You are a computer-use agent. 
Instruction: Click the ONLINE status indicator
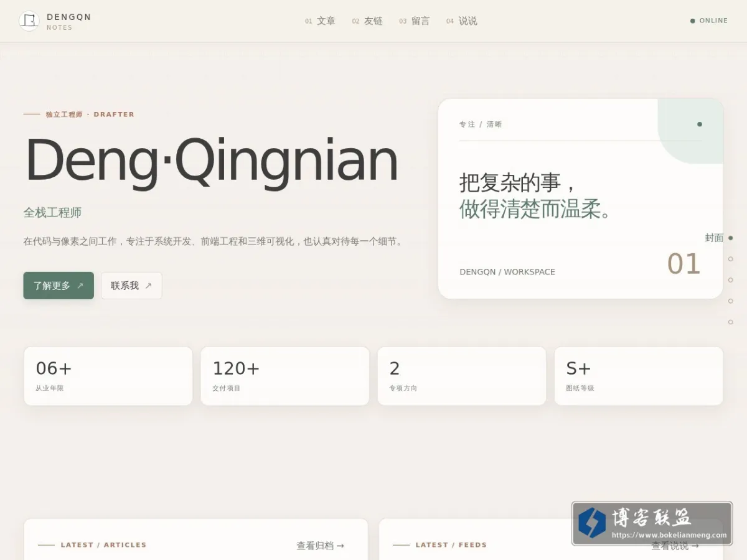pyautogui.click(x=709, y=21)
